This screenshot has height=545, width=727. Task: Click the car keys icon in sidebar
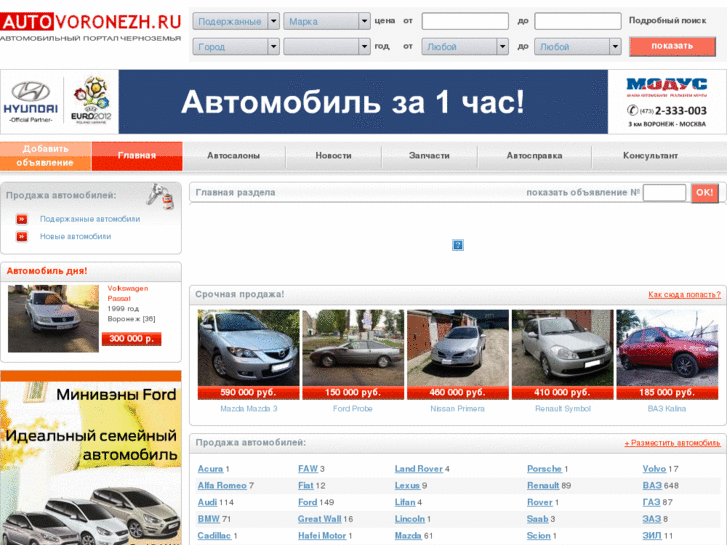(x=160, y=196)
